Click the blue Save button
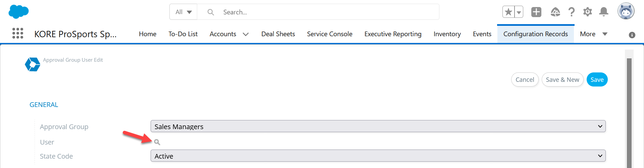This screenshot has width=644, height=168. (597, 79)
